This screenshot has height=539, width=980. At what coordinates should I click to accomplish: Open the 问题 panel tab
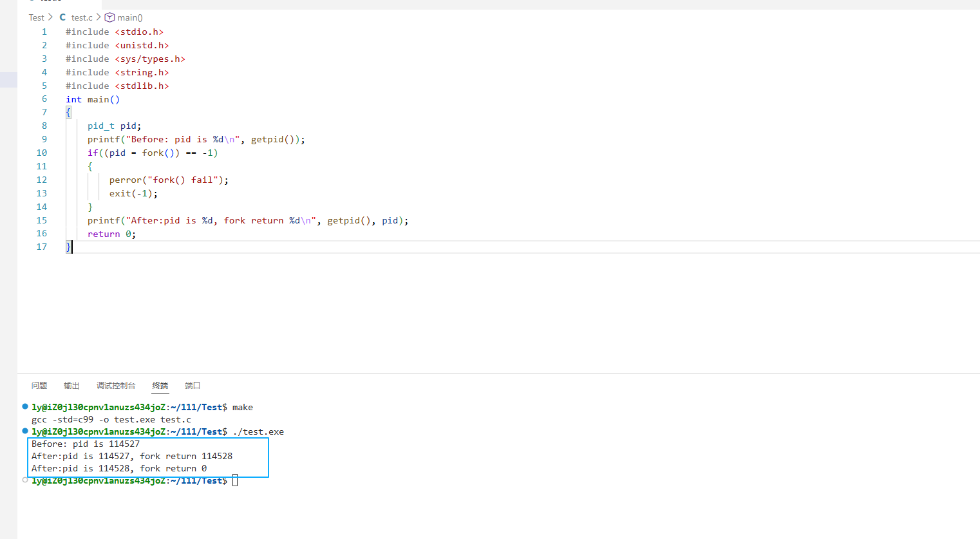tap(39, 386)
